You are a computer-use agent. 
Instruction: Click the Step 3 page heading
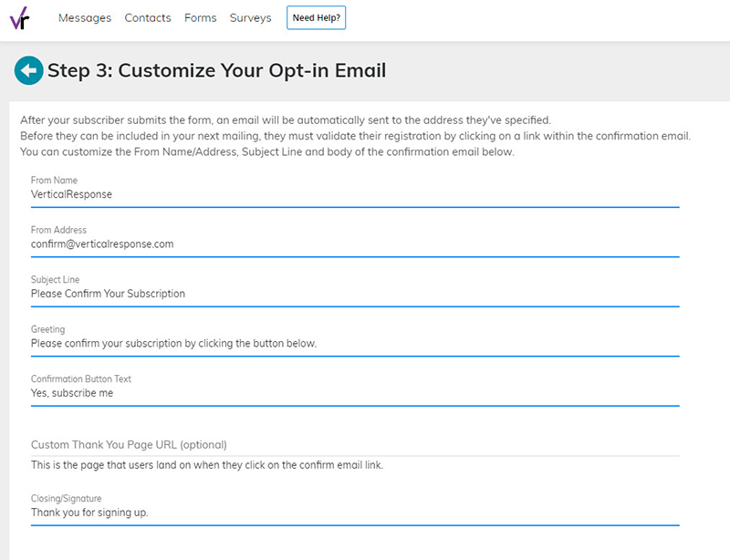click(x=216, y=71)
